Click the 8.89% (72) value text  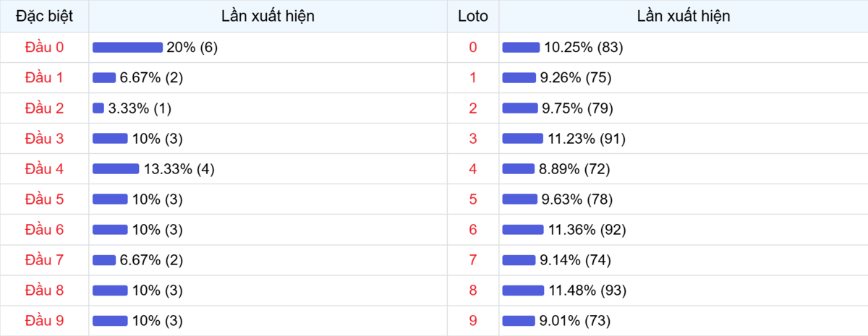pyautogui.click(x=575, y=169)
